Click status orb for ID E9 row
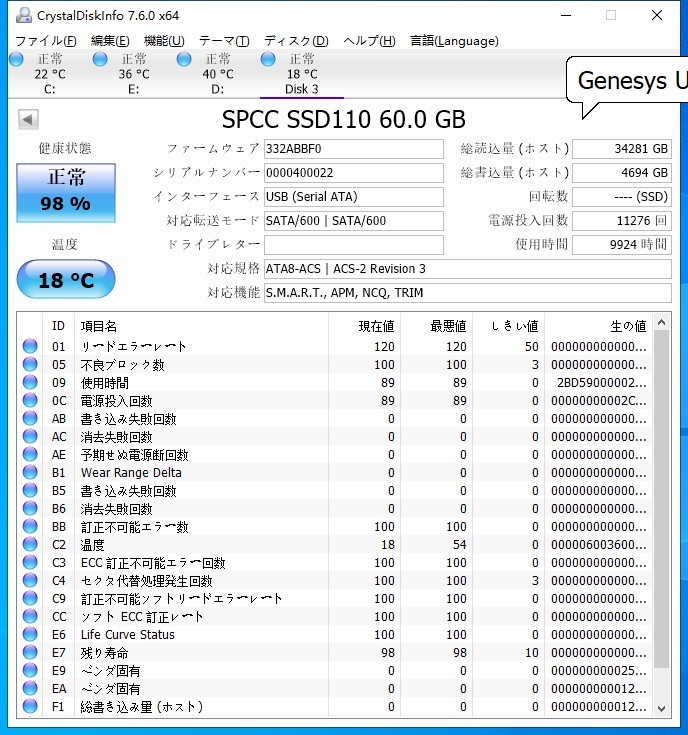 (30, 670)
